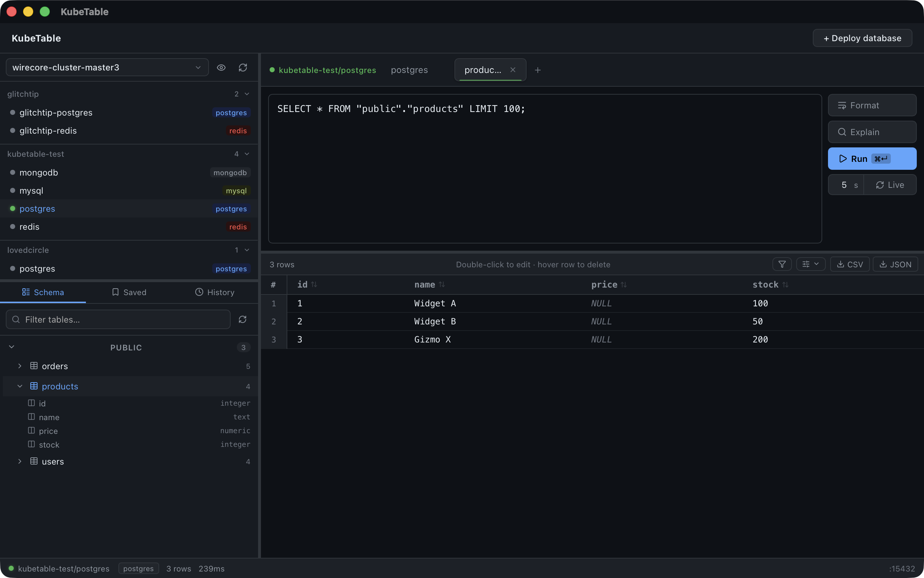Explain the query plan

[872, 132]
